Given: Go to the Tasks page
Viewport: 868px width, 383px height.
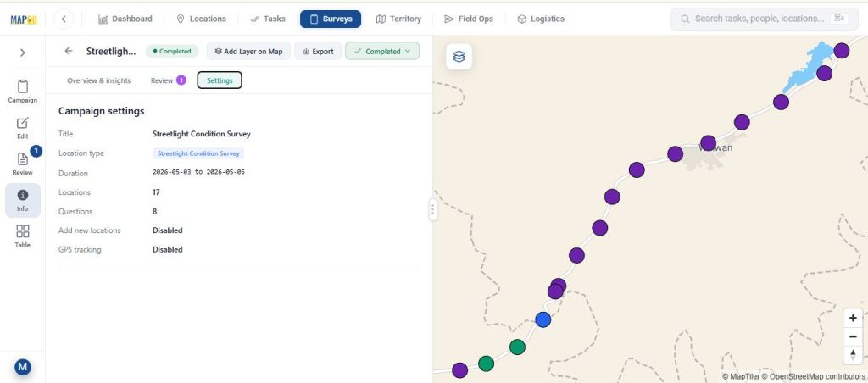Looking at the screenshot, I should point(267,19).
